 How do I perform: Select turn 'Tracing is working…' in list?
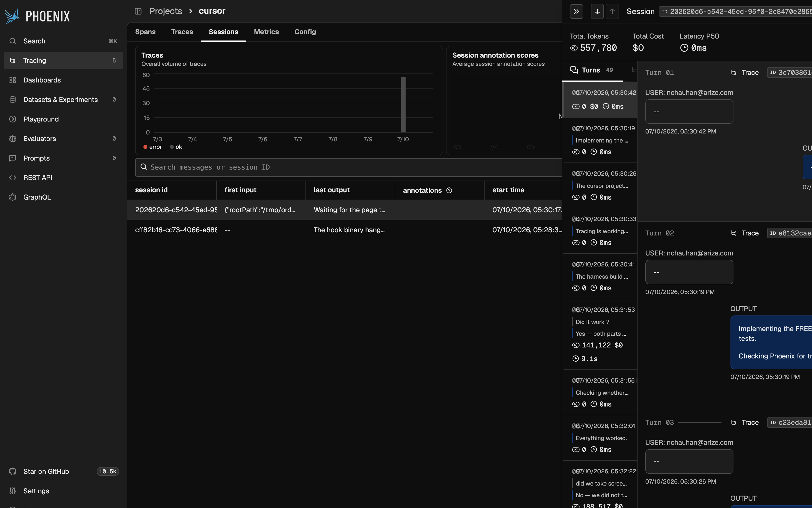(x=600, y=231)
